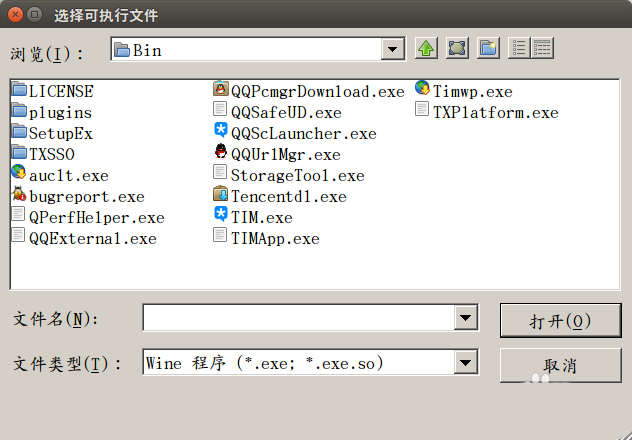This screenshot has width=632, height=440.
Task: Select the file name QQSafeUD.exe
Action: coord(286,113)
